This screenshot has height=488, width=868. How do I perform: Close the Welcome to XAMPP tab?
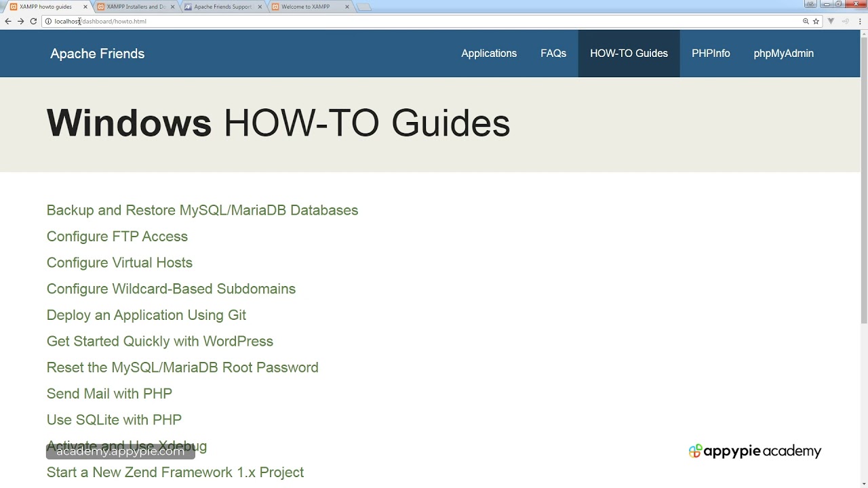coord(347,7)
